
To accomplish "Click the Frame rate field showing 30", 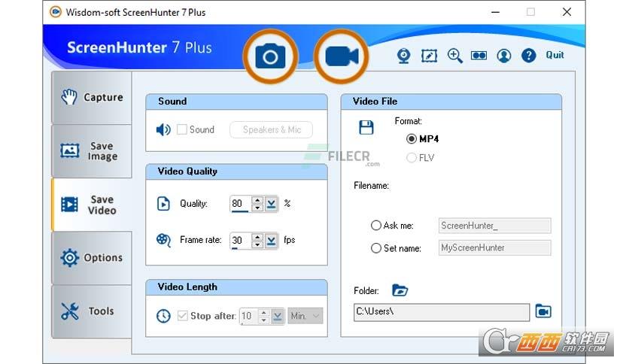I will [240, 240].
